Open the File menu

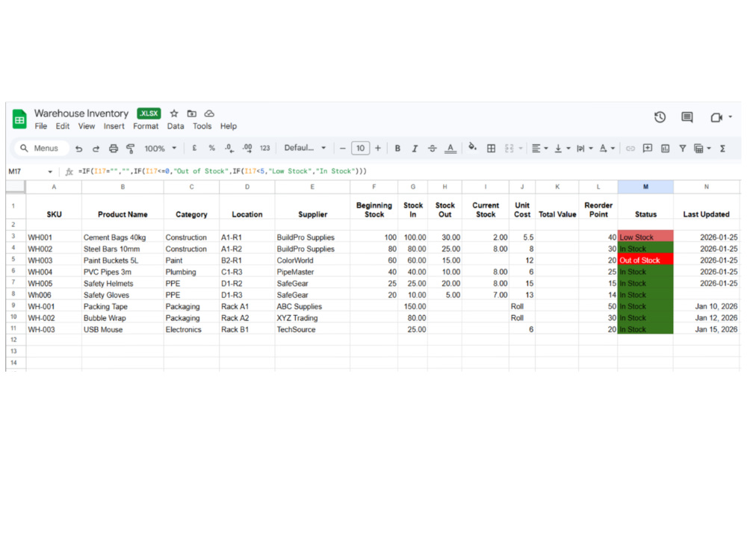coord(41,126)
